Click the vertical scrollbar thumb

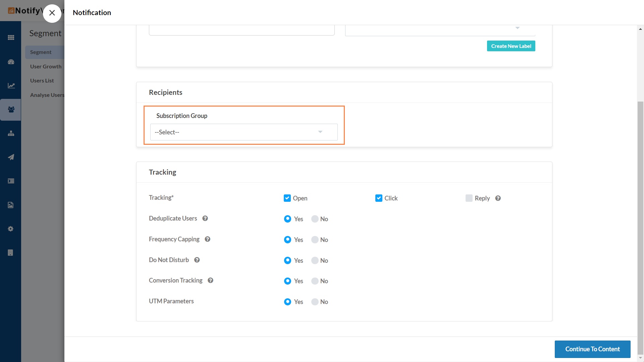pyautogui.click(x=640, y=228)
